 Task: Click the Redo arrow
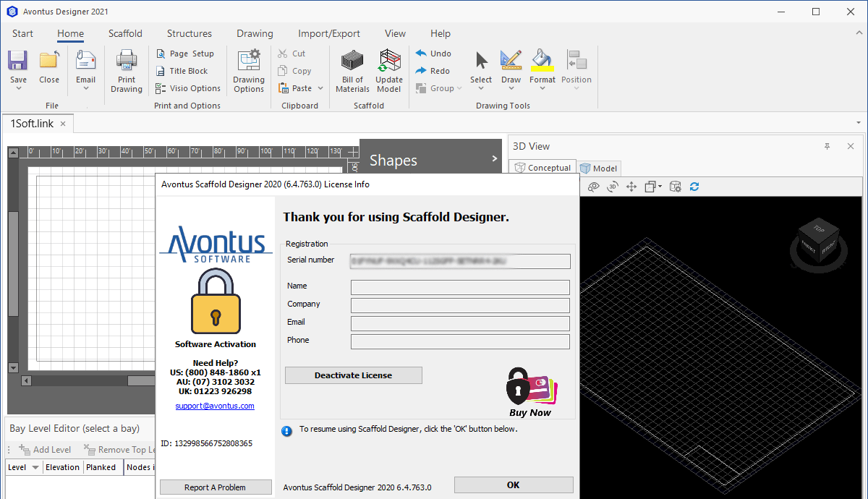click(421, 71)
